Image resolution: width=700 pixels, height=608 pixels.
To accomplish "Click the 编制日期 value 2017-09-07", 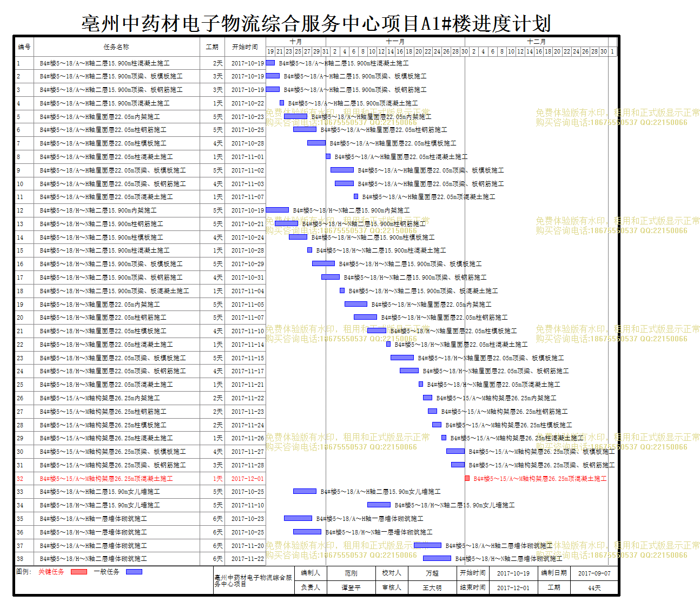I will click(595, 573).
